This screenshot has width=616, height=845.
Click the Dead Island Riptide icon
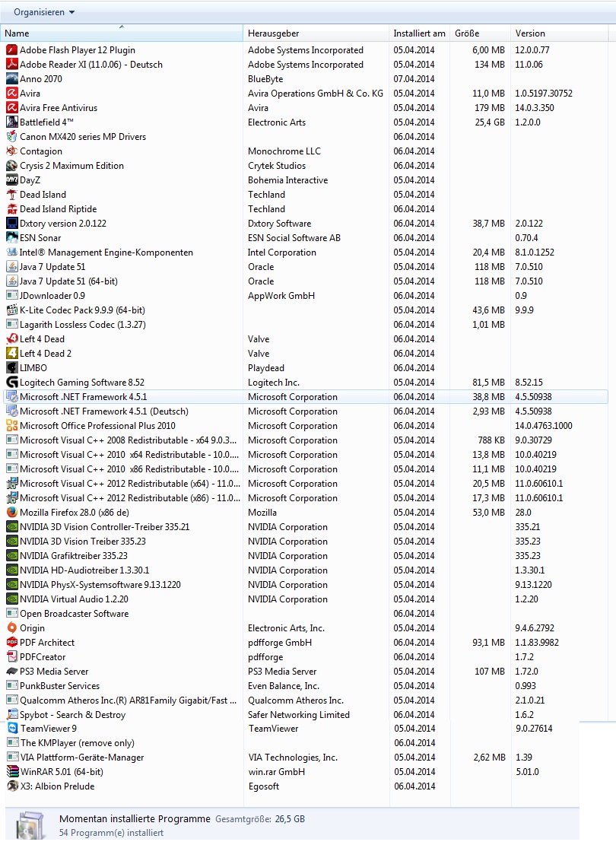[12, 209]
